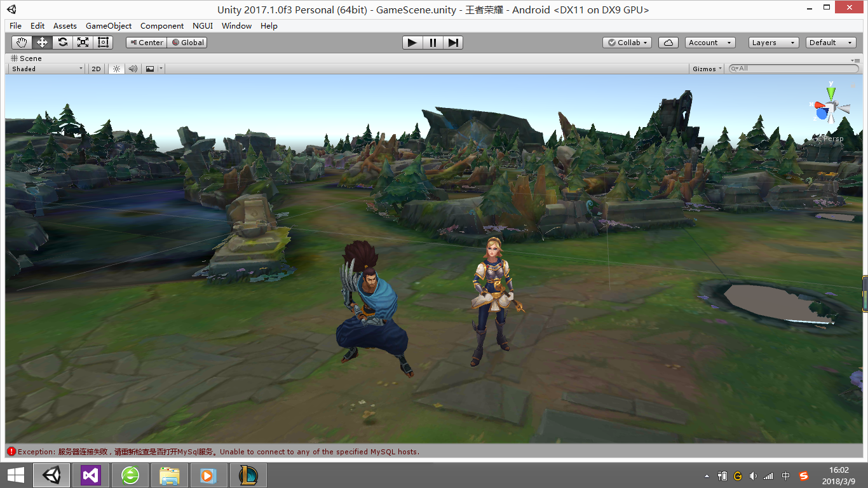Open Visual Studio from the taskbar

[x=91, y=475]
